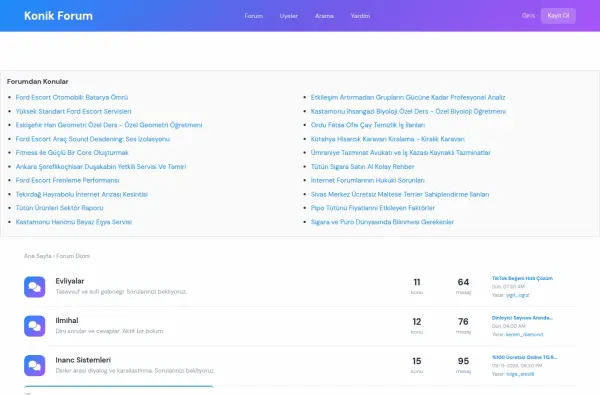Image resolution: width=600 pixels, height=395 pixels.
Task: Open Eskişehir Han Geometri Özel Ders topic
Action: (109, 125)
